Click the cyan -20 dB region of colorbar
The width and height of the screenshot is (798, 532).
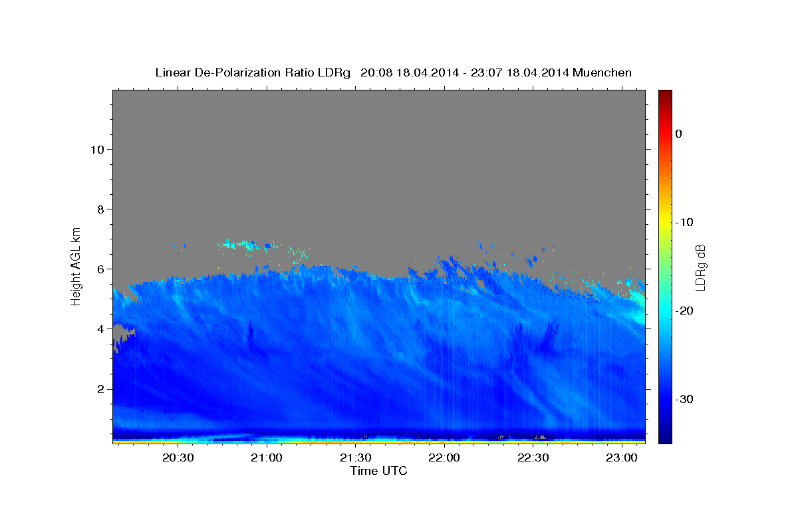point(665,311)
